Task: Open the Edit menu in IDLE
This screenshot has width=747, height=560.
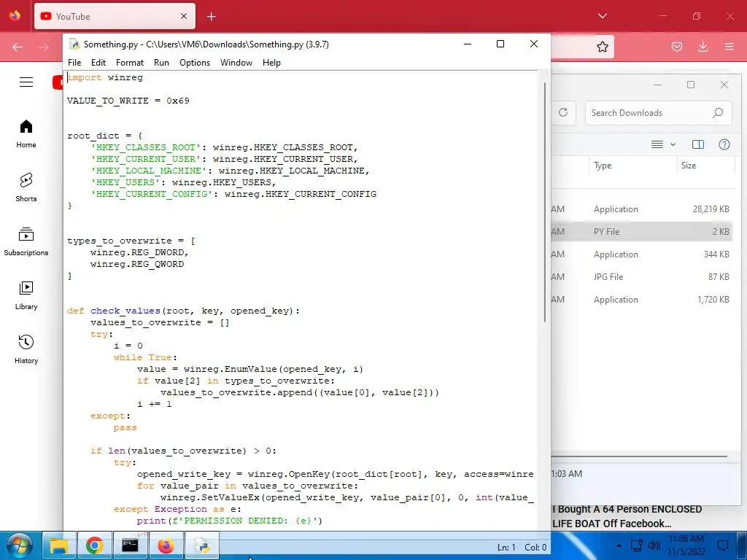Action: (98, 63)
